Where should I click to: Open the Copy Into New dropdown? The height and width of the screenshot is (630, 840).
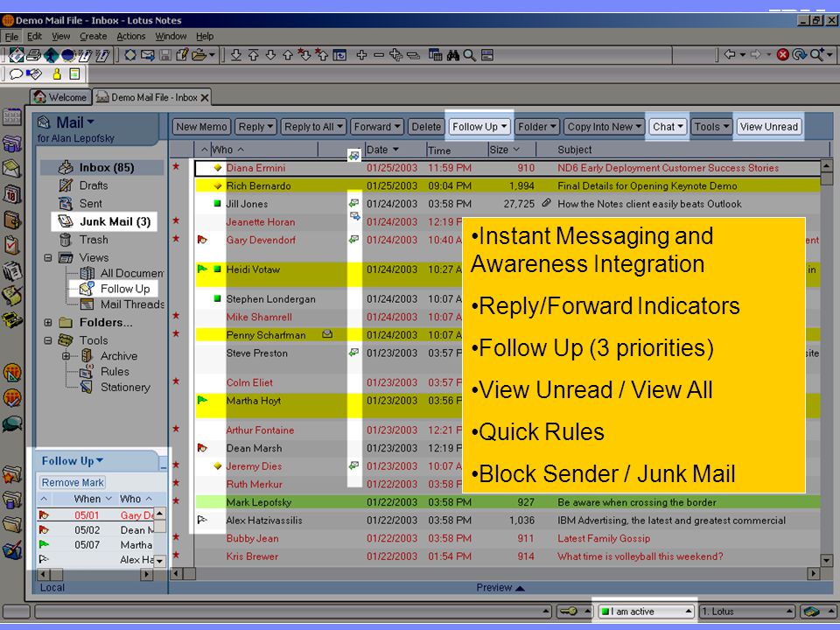tap(604, 126)
